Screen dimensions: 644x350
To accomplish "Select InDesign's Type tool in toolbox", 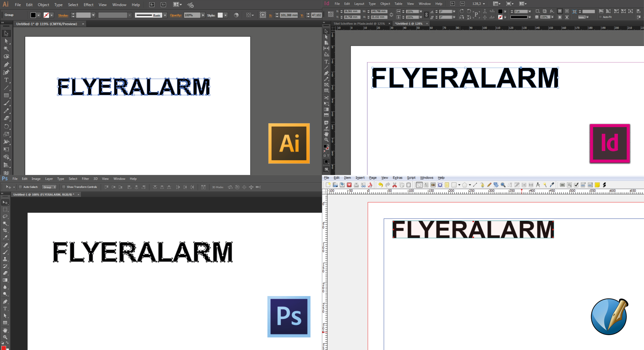I will coord(326,62).
